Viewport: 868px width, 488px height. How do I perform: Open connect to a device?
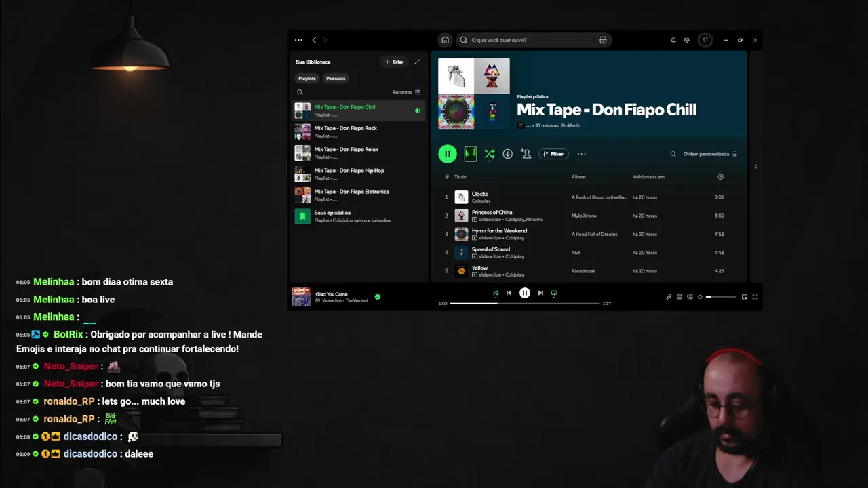tap(690, 297)
